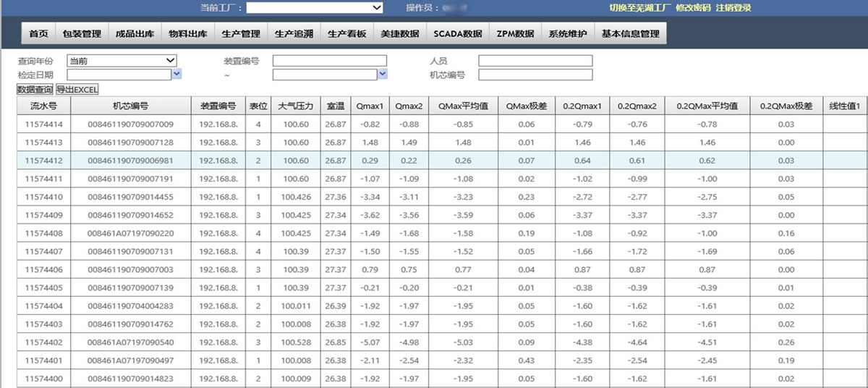Open the 基本信息管理 menu
This screenshot has height=388, width=868.
(630, 33)
